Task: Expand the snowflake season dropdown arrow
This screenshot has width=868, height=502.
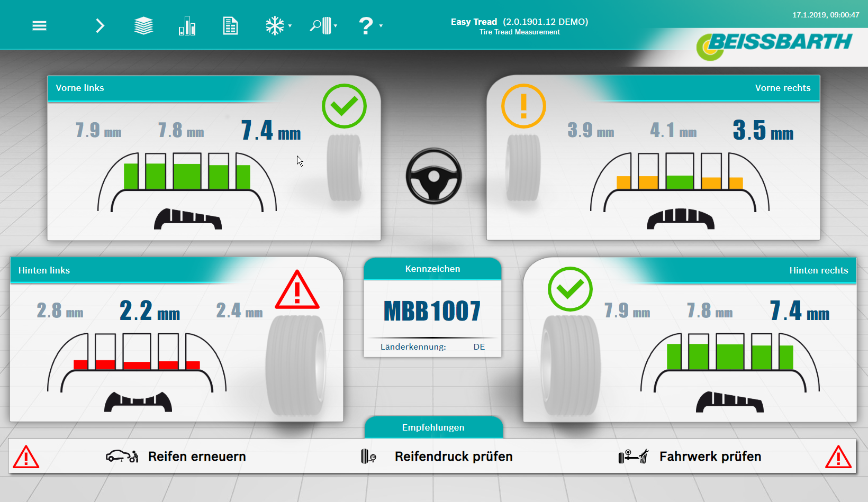Action: point(290,26)
